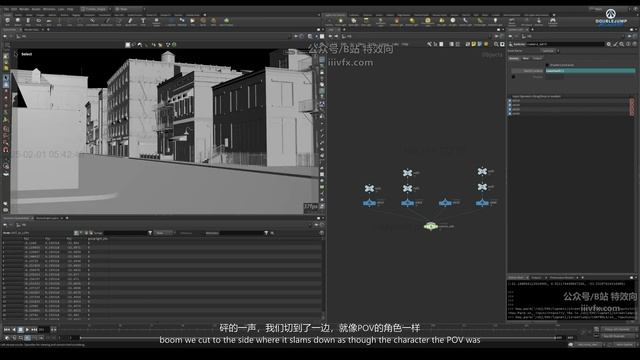Select the Point Light shelf tool
The height and width of the screenshot is (360, 640).
click(341, 21)
